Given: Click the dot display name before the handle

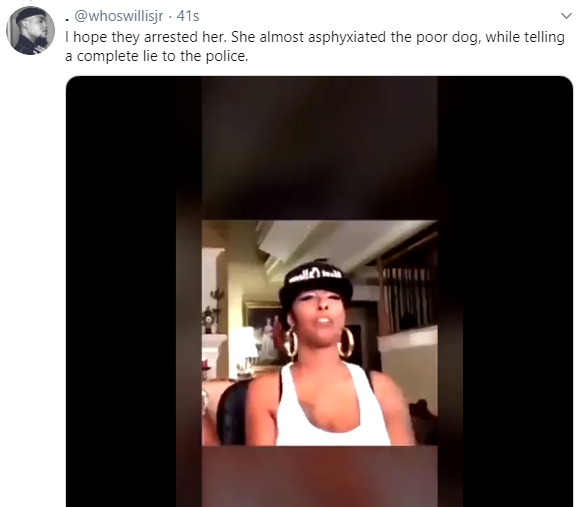Looking at the screenshot, I should (67, 19).
